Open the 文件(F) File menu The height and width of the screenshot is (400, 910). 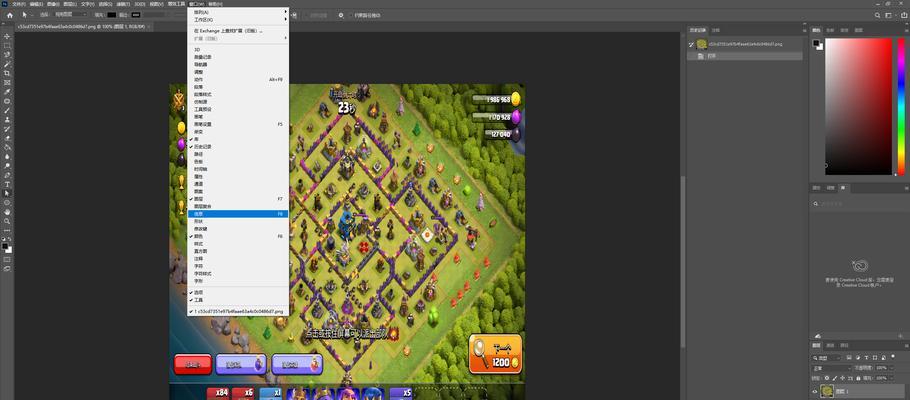[19, 3]
